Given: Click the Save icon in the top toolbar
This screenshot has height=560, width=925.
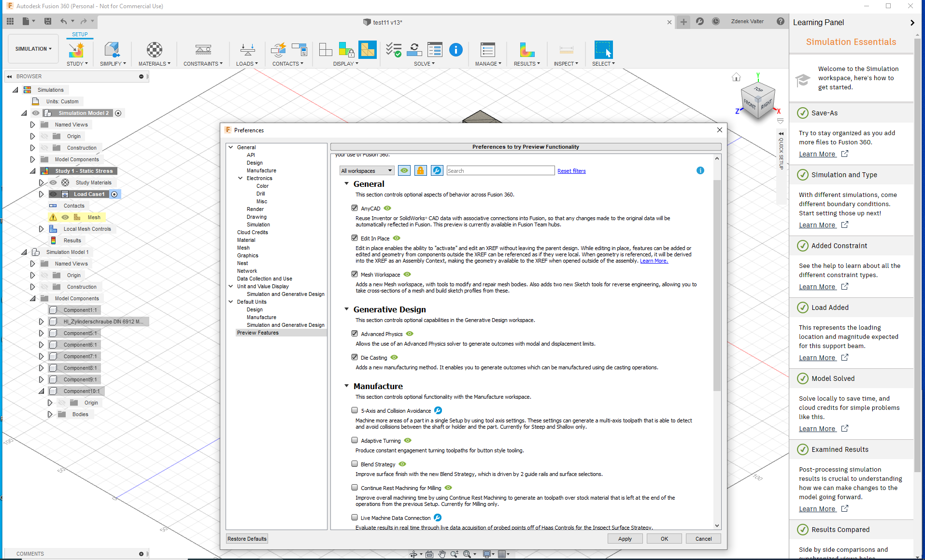Looking at the screenshot, I should pos(47,21).
